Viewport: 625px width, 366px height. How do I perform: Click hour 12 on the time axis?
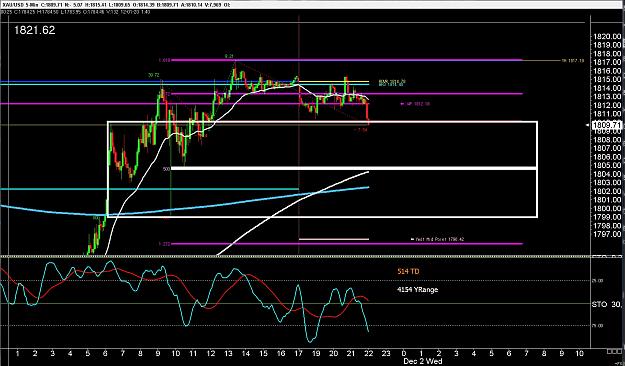pos(211,354)
